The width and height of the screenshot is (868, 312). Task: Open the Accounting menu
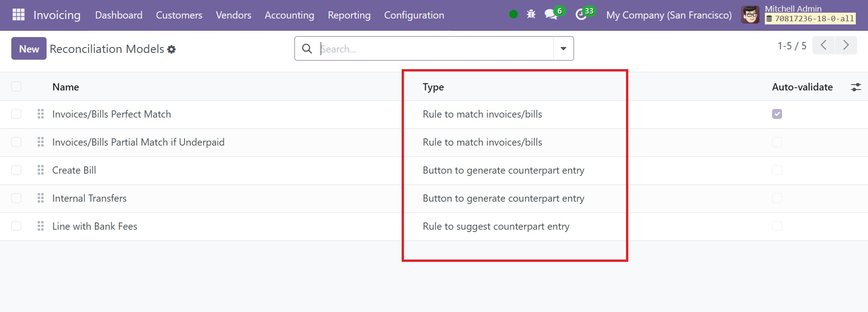point(289,15)
